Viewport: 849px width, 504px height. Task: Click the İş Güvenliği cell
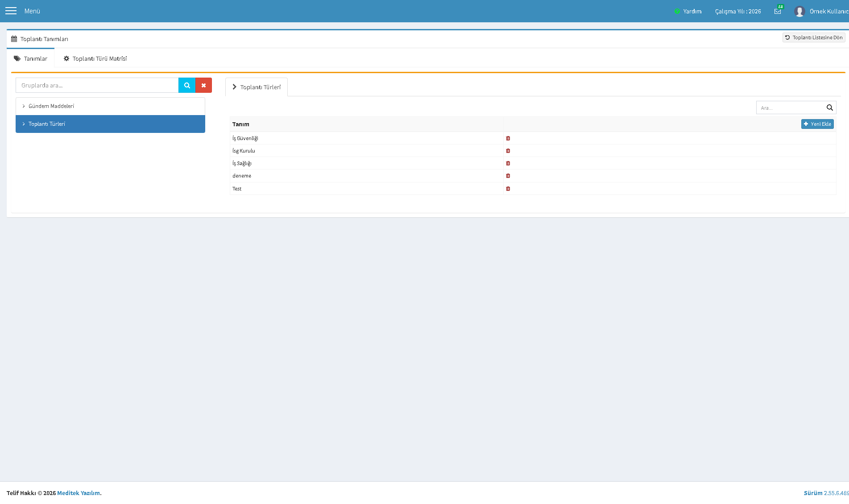367,138
